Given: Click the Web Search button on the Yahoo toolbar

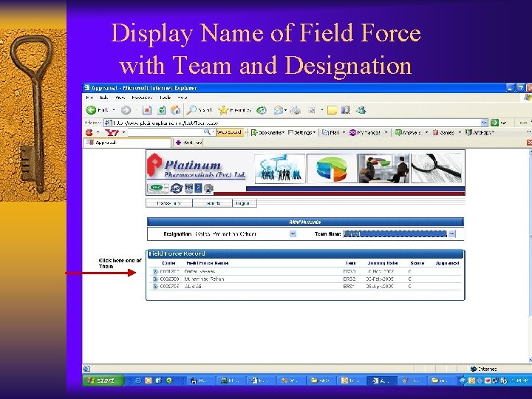Looking at the screenshot, I should 230,132.
